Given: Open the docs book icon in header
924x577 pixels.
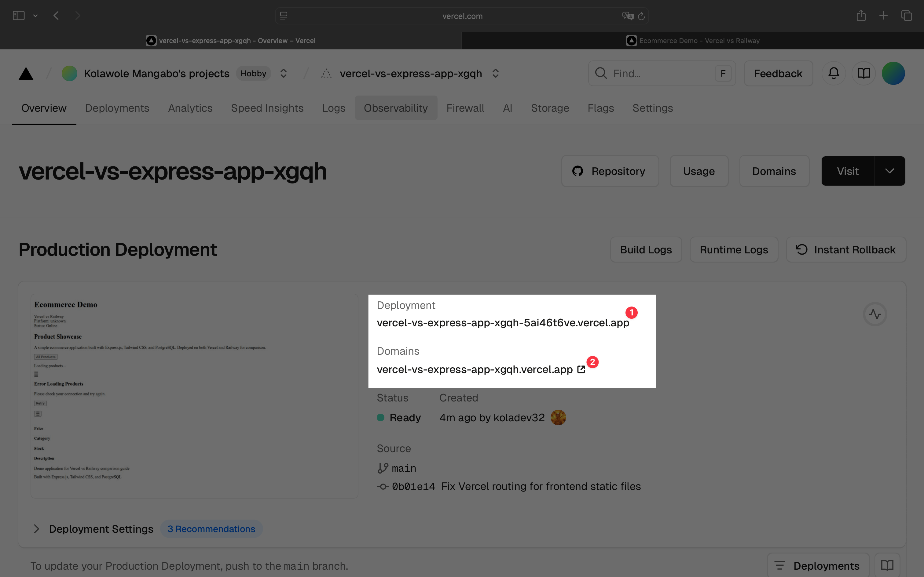Looking at the screenshot, I should pyautogui.click(x=863, y=73).
